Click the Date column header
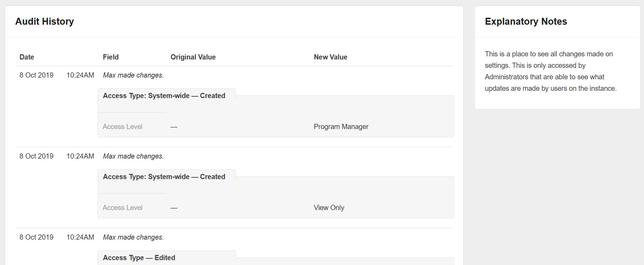 (27, 57)
